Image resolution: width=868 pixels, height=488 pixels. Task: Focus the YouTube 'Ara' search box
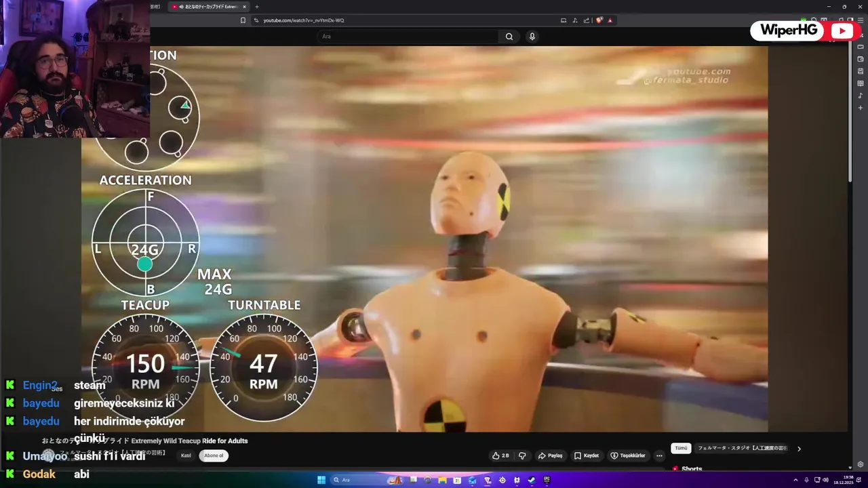click(407, 37)
